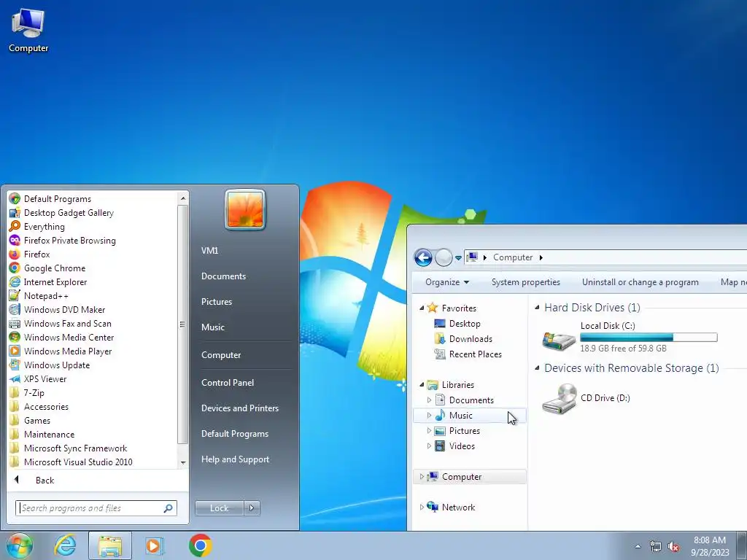Launch Notepad++ from the Start menu
The height and width of the screenshot is (560, 747).
click(46, 296)
